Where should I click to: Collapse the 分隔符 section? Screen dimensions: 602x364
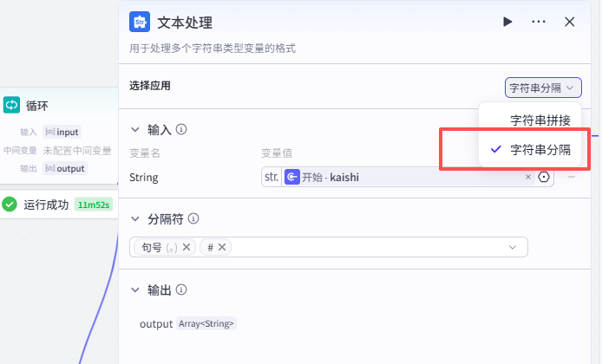(x=135, y=218)
